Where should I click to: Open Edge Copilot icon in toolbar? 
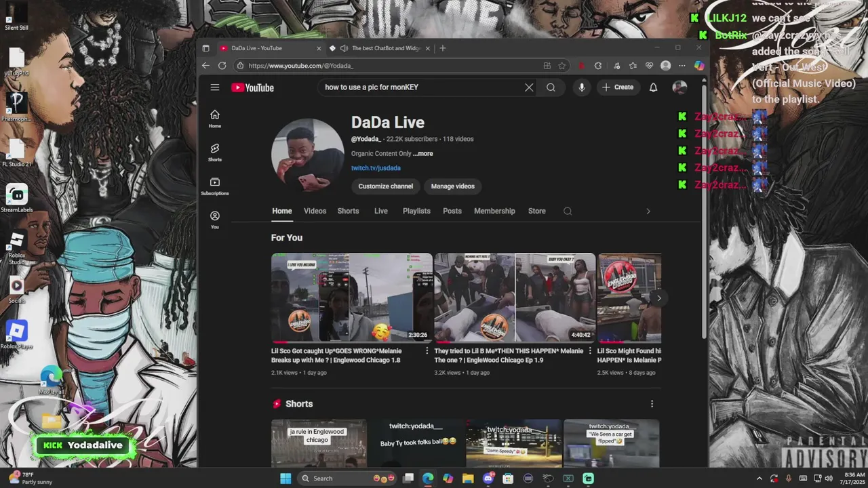coord(699,66)
